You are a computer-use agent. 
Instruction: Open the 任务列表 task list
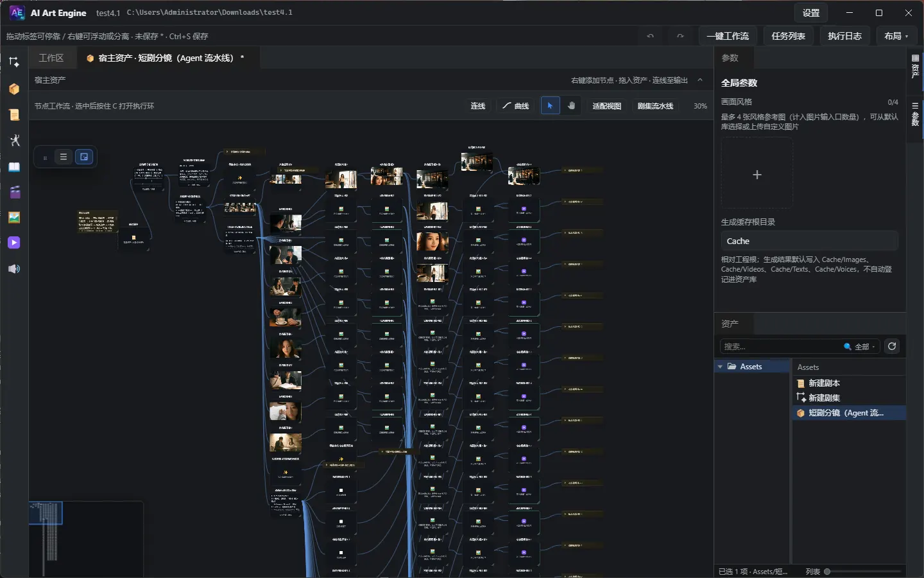pyautogui.click(x=788, y=36)
